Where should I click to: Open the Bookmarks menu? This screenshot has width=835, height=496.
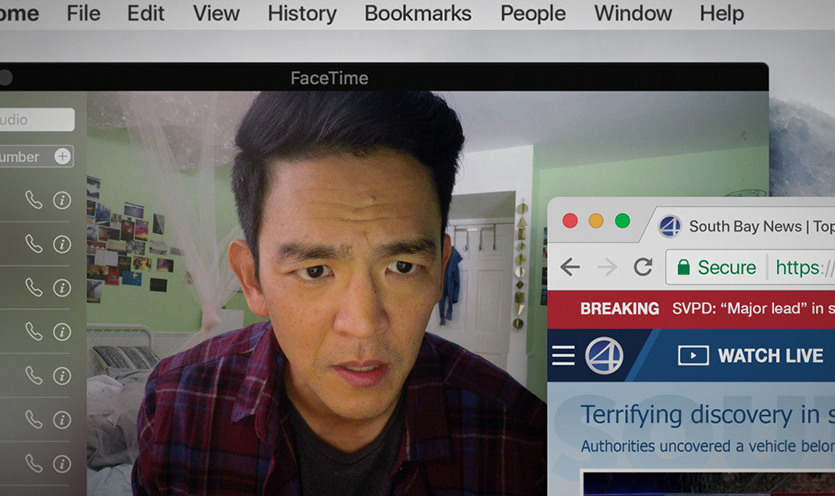(x=418, y=13)
